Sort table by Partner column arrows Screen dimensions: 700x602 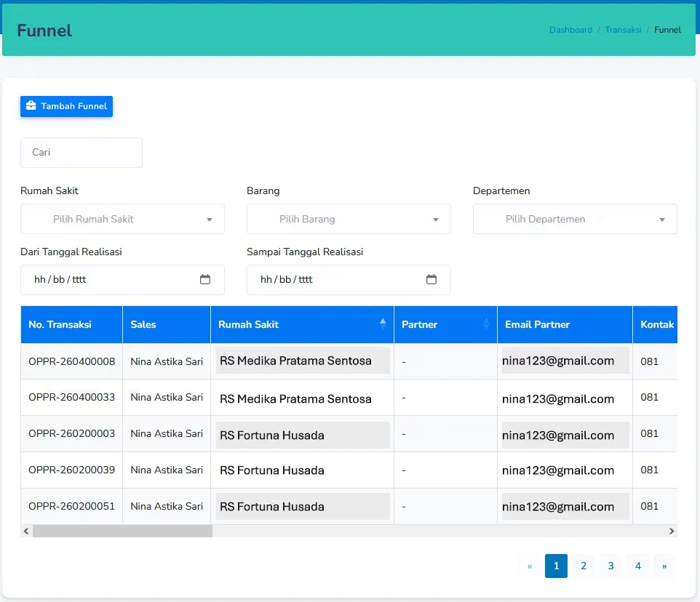tap(486, 324)
